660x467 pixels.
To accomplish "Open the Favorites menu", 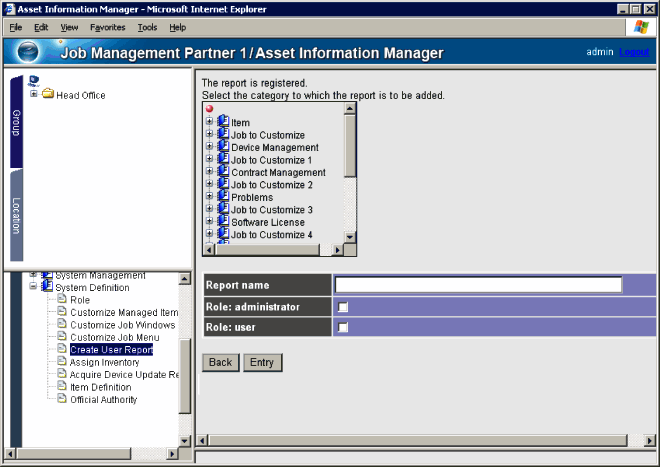I will pyautogui.click(x=108, y=27).
